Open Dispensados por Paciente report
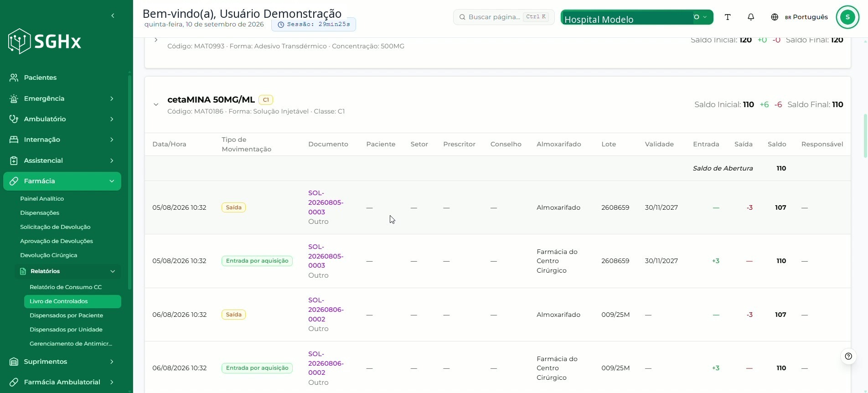Screen dimensions: 868x393 click(x=66, y=315)
